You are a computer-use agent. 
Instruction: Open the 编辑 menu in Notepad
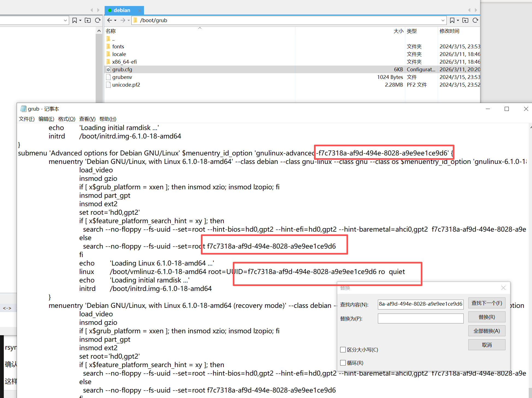click(x=46, y=119)
